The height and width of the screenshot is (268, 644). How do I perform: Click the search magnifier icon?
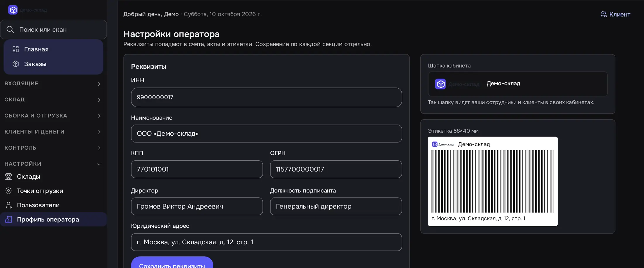tap(10, 30)
